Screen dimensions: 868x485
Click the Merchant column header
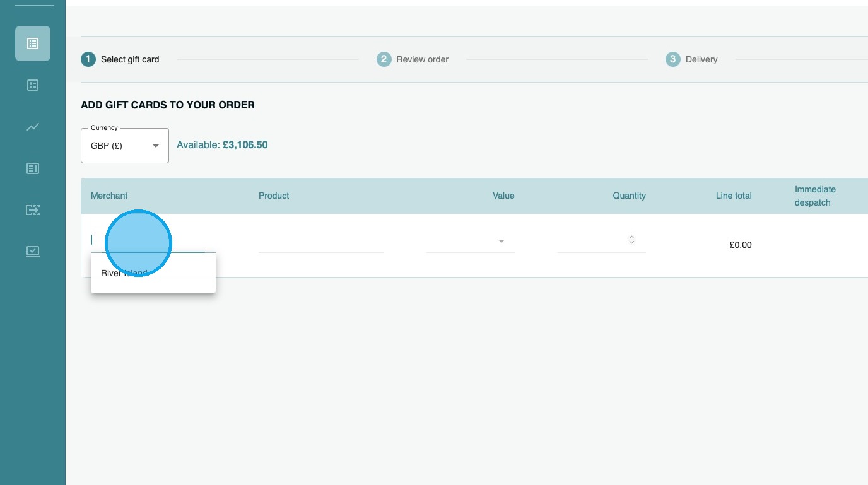(109, 196)
